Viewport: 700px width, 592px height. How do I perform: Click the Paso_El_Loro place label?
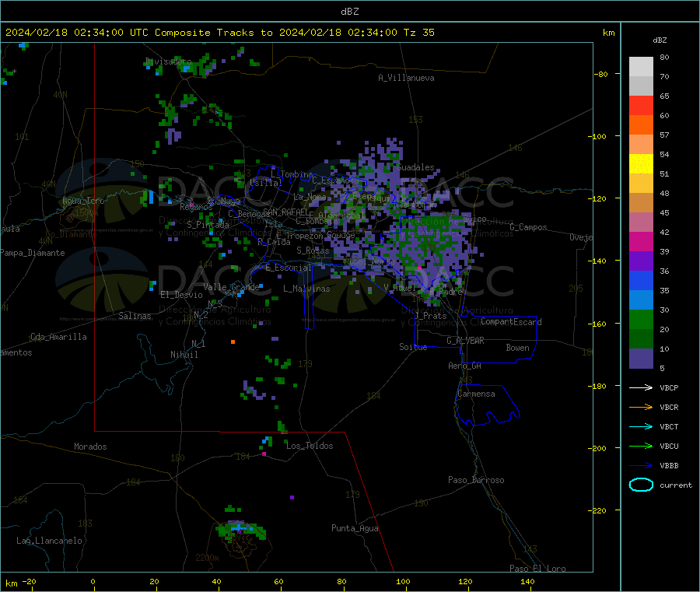pyautogui.click(x=537, y=569)
